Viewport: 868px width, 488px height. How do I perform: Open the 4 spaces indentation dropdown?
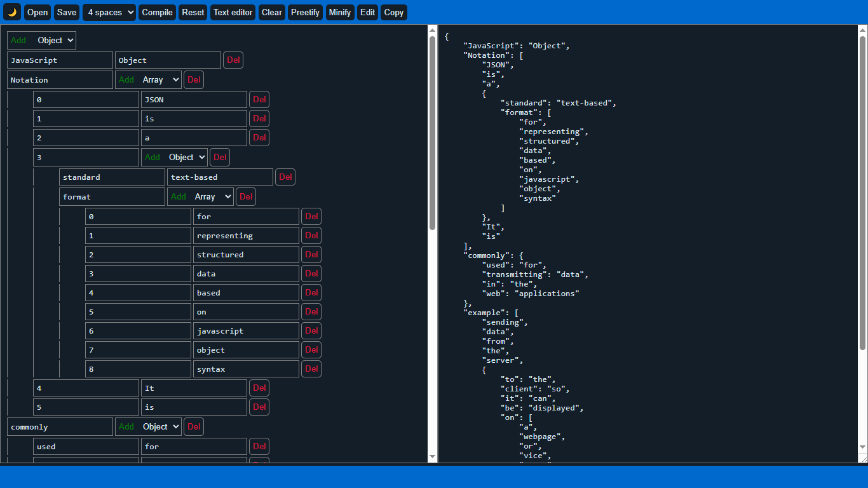(x=109, y=12)
